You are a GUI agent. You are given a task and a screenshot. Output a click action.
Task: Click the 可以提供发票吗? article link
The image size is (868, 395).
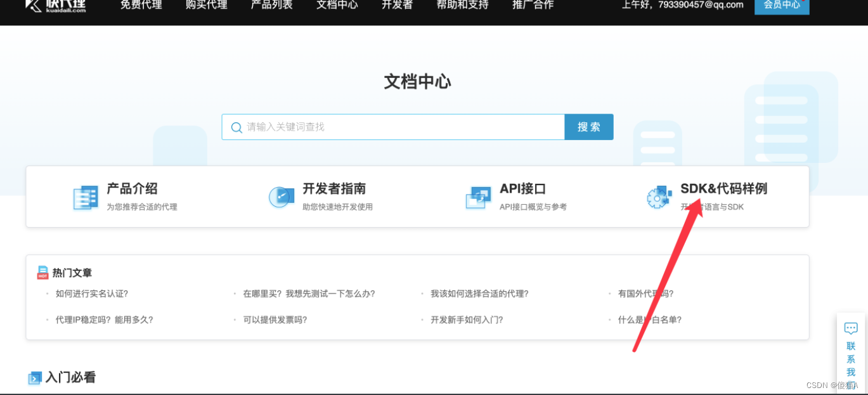pyautogui.click(x=276, y=320)
